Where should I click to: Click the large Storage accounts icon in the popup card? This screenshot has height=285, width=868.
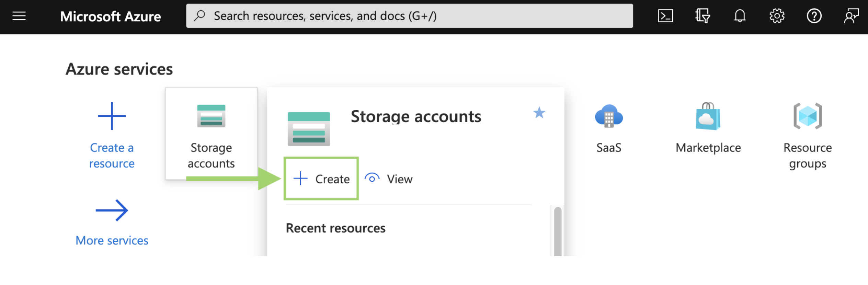(309, 129)
